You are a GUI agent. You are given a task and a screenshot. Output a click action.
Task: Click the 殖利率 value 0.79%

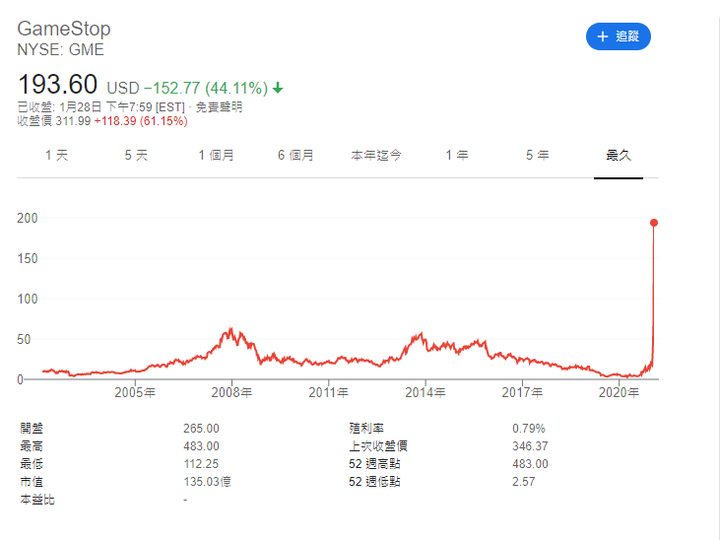click(529, 428)
